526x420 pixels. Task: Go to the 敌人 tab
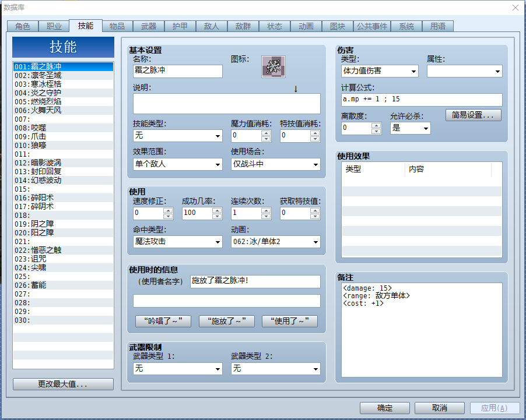pos(212,26)
